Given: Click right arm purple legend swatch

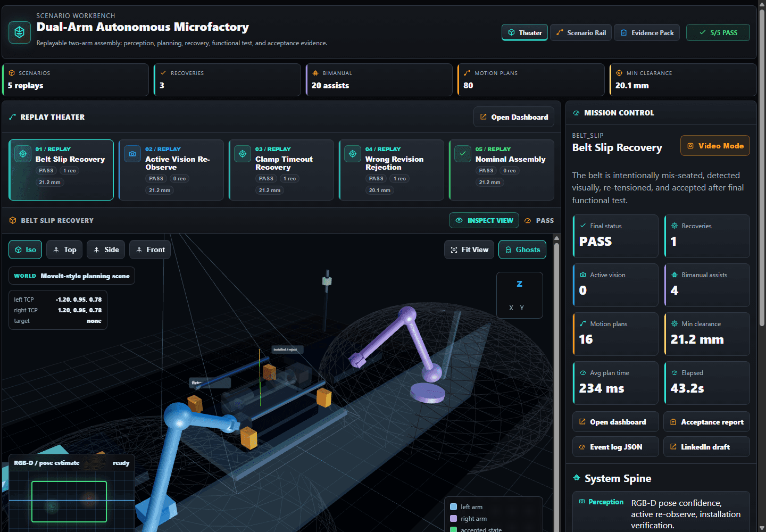Looking at the screenshot, I should [453, 519].
